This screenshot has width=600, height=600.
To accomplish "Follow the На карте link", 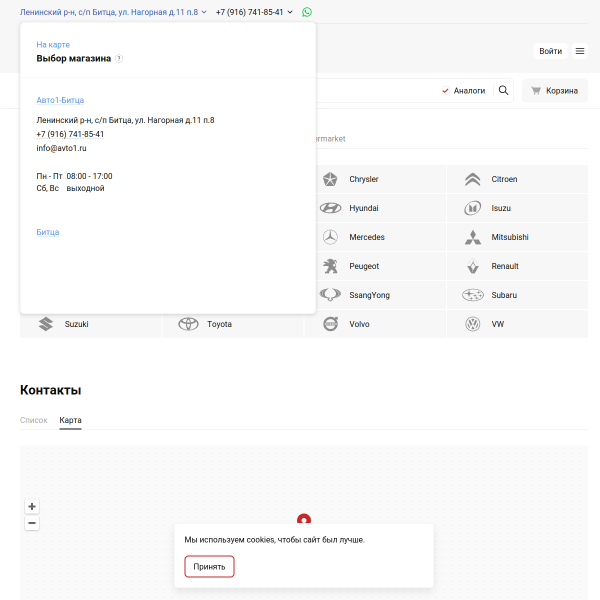I will 53,44.
